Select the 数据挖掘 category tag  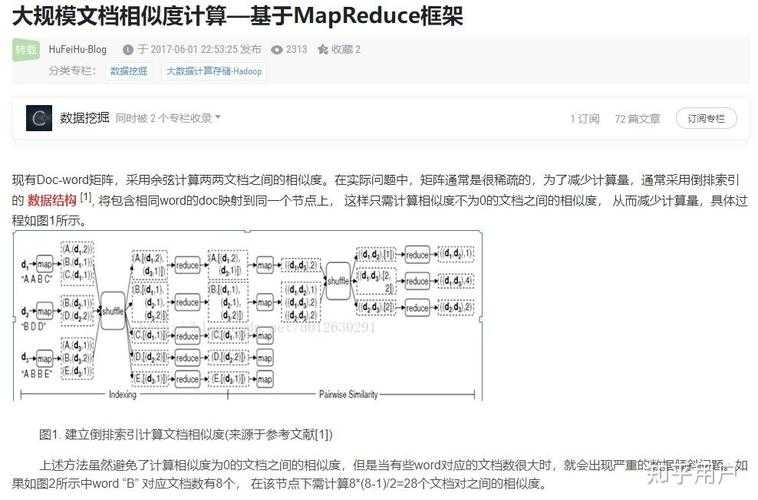coord(128,71)
